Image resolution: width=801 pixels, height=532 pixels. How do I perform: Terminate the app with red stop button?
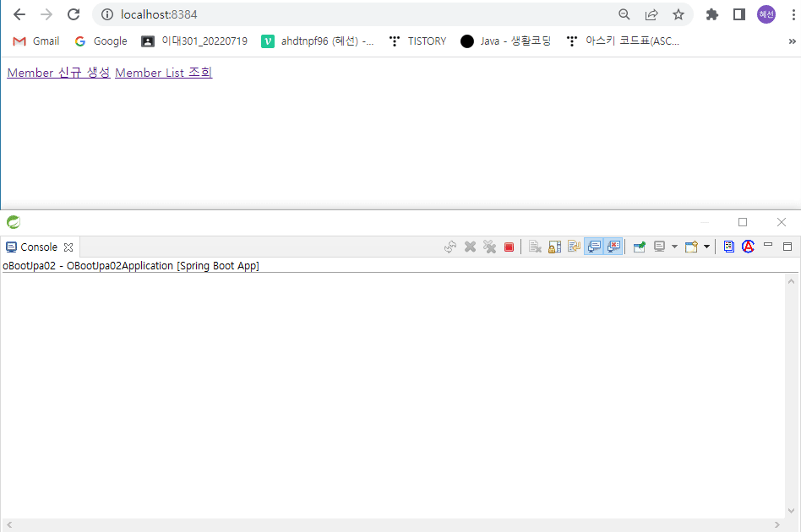click(x=509, y=247)
